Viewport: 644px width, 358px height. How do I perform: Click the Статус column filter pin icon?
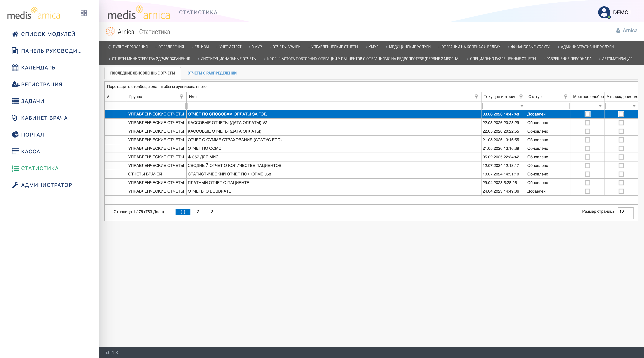(566, 96)
